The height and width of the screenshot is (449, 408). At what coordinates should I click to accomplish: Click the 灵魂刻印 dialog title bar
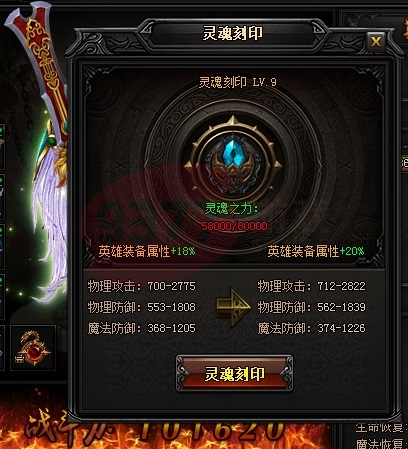pos(233,33)
